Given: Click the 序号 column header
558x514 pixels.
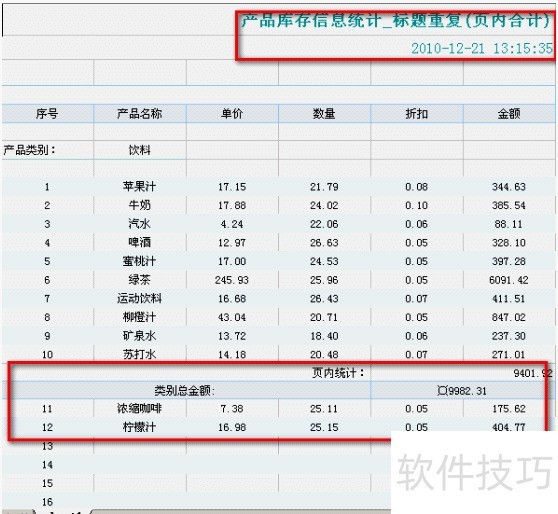Looking at the screenshot, I should (47, 114).
